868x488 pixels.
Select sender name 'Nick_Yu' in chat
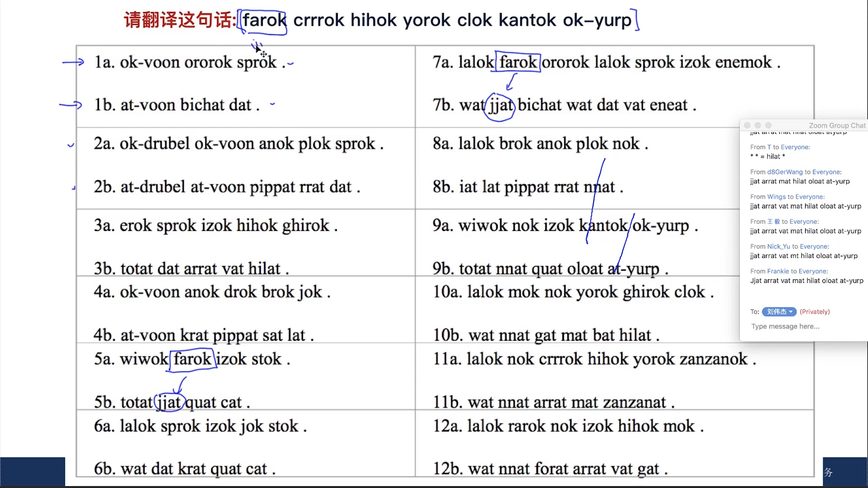(x=778, y=247)
